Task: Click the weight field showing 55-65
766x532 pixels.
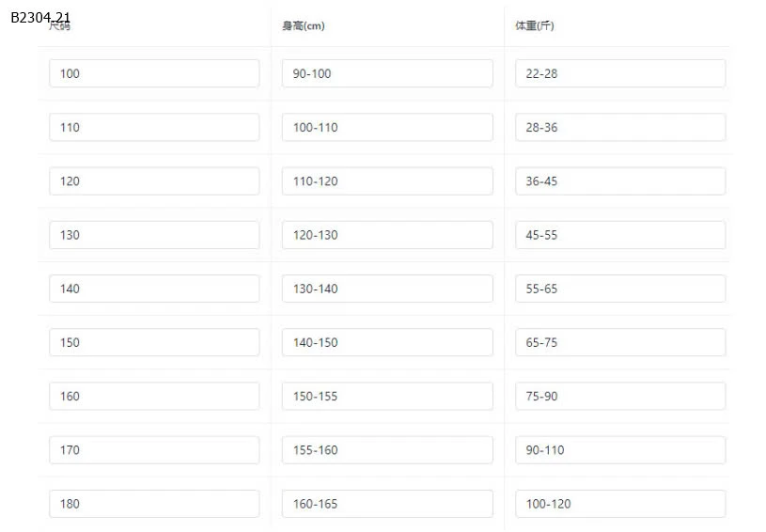Action: (x=620, y=289)
